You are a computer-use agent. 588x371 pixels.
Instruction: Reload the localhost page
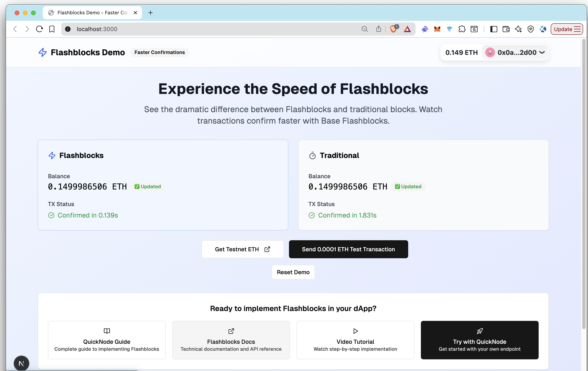[x=39, y=29]
